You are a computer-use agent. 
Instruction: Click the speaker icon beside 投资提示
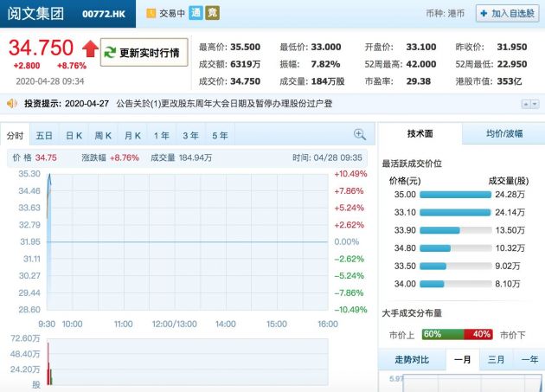[12, 103]
